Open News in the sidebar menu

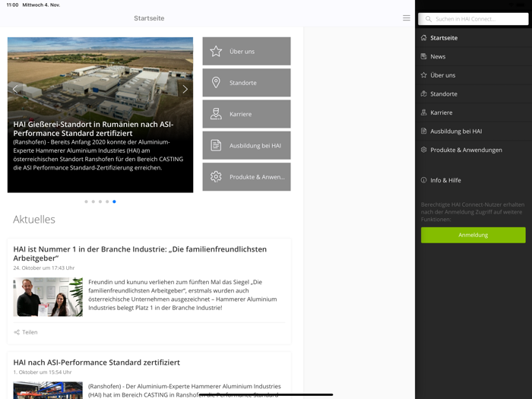pyautogui.click(x=438, y=56)
